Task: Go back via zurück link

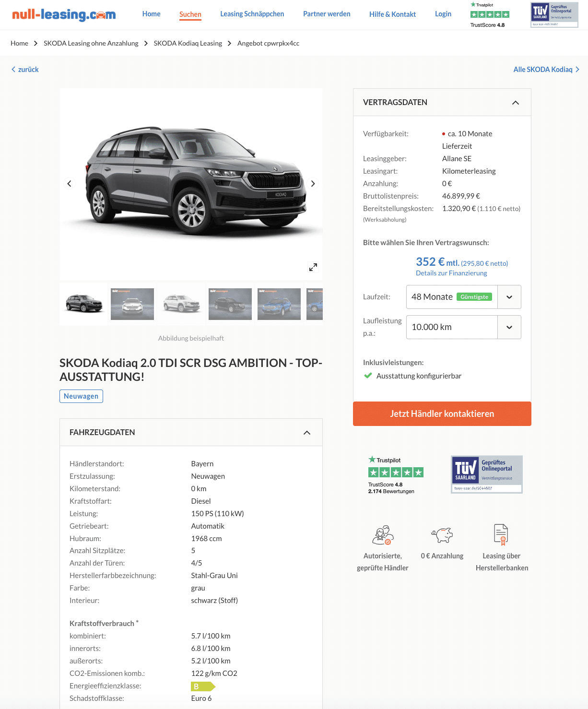Action: 25,70
